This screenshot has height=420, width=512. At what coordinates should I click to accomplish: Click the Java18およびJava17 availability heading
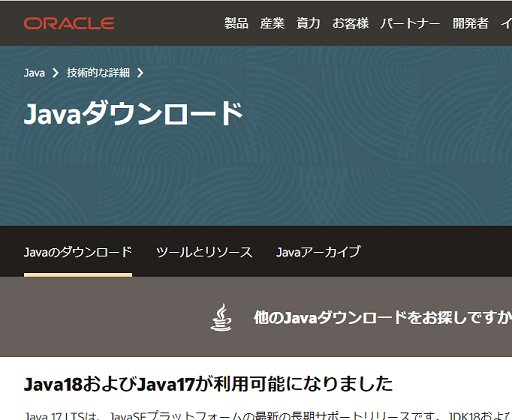(x=208, y=384)
